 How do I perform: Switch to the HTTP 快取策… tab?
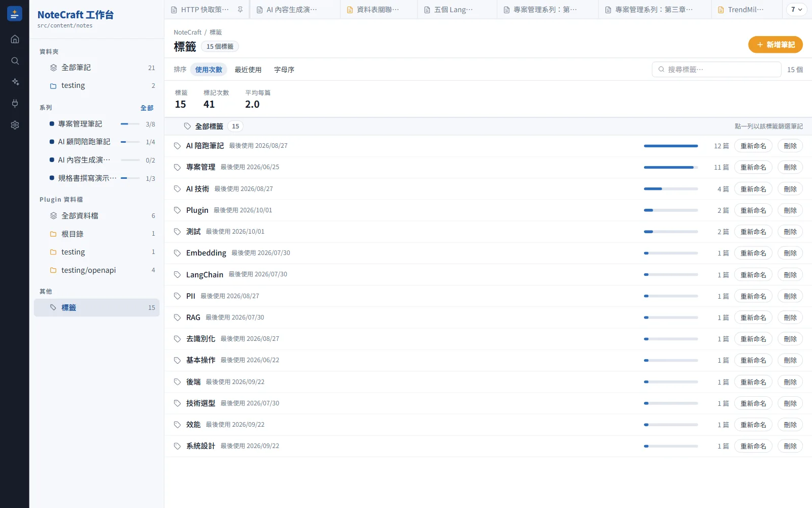coord(206,10)
